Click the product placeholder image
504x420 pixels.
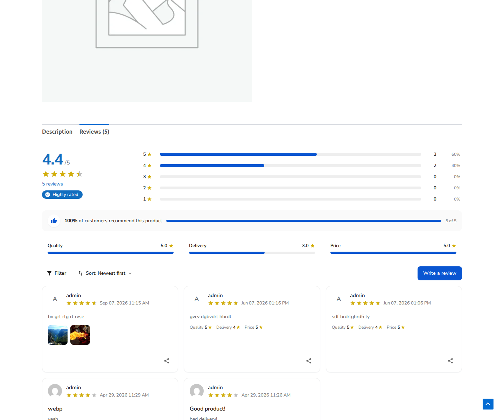point(147,51)
